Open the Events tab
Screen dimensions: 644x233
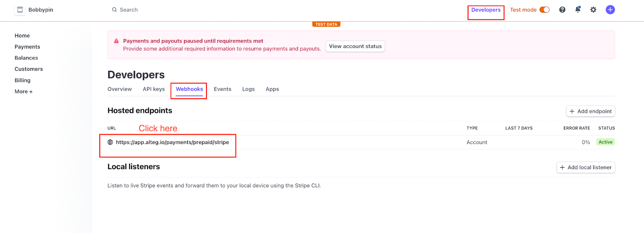click(223, 89)
